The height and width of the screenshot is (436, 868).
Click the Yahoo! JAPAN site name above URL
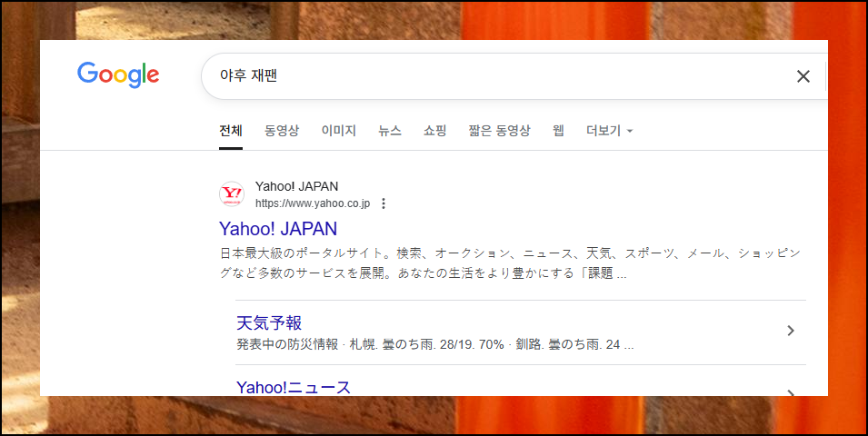296,186
